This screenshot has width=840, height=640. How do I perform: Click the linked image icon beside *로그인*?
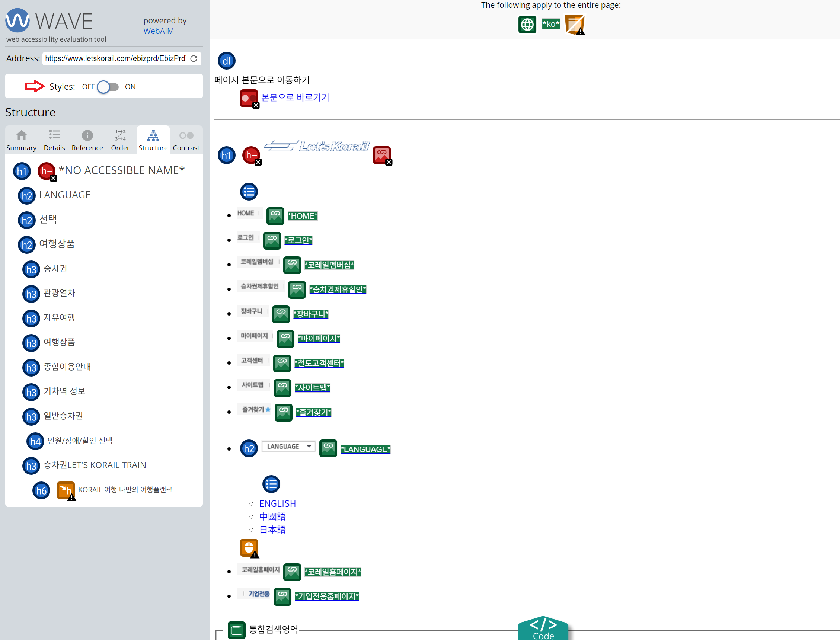272,240
